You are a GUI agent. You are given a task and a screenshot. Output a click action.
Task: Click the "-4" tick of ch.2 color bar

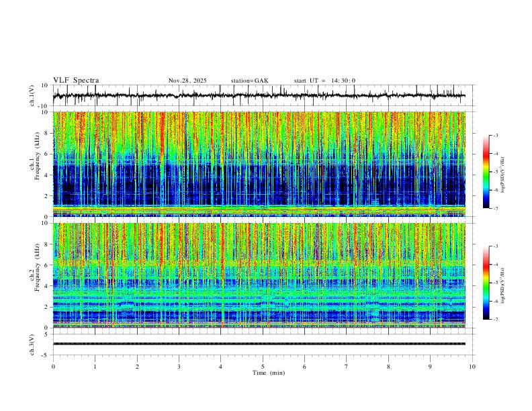(495, 264)
